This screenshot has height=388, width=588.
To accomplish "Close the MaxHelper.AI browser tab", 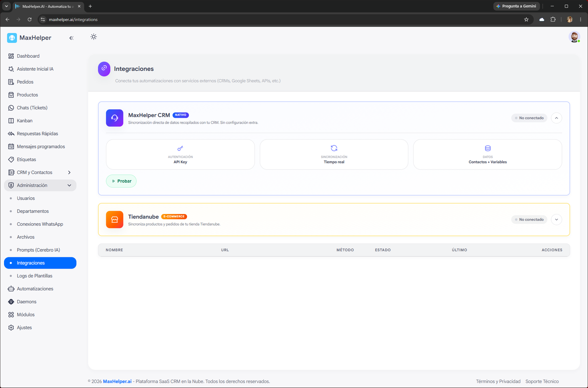I will point(79,6).
